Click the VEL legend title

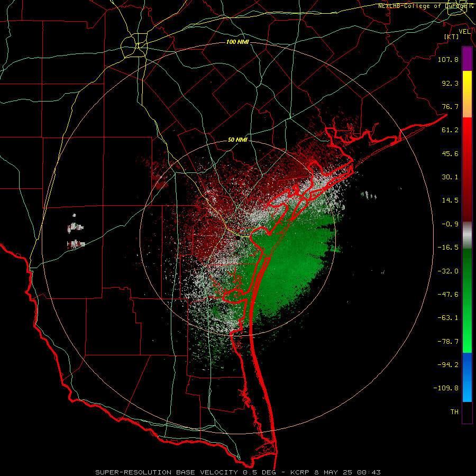pyautogui.click(x=464, y=32)
